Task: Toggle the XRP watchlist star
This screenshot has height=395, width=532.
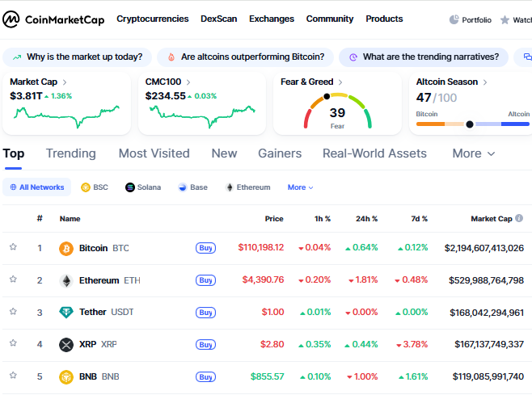Action: (x=13, y=343)
